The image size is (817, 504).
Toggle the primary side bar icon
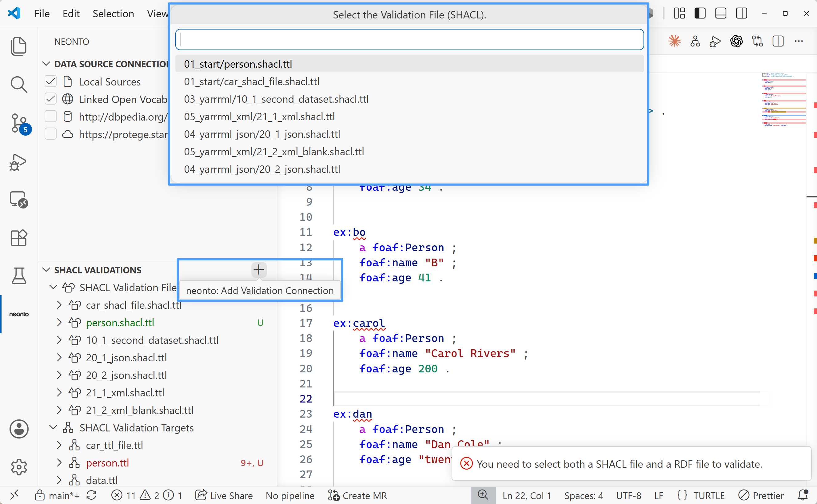700,13
